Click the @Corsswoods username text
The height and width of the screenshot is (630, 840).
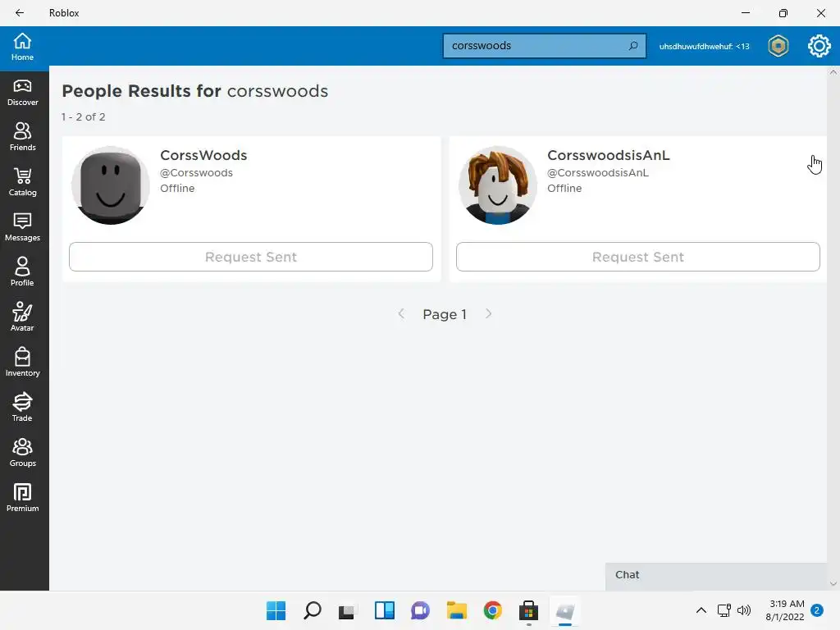tap(196, 173)
